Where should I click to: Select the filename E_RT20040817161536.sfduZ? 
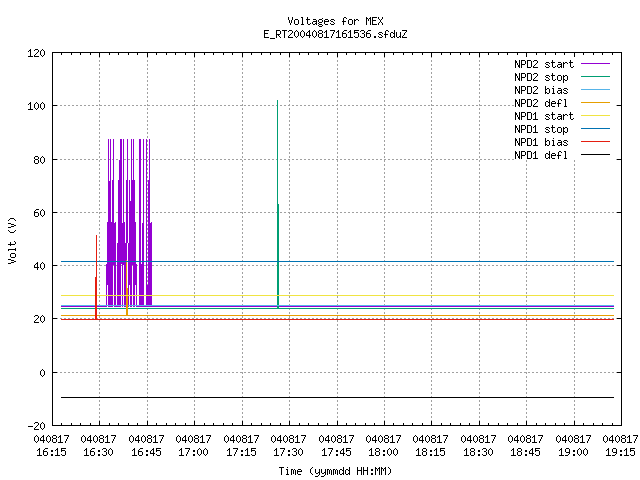tap(335, 34)
